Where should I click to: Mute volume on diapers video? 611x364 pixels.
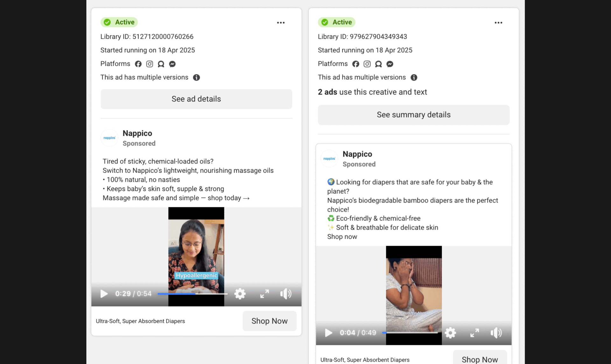click(496, 333)
